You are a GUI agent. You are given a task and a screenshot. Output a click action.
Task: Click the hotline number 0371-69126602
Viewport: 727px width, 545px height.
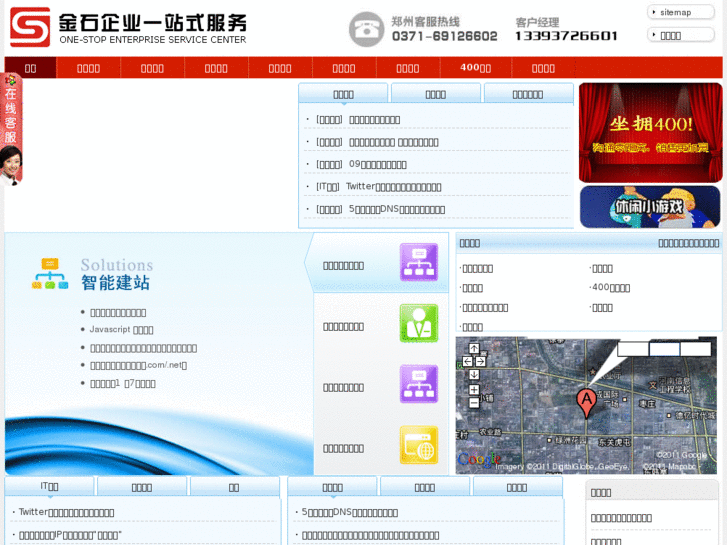(x=445, y=36)
